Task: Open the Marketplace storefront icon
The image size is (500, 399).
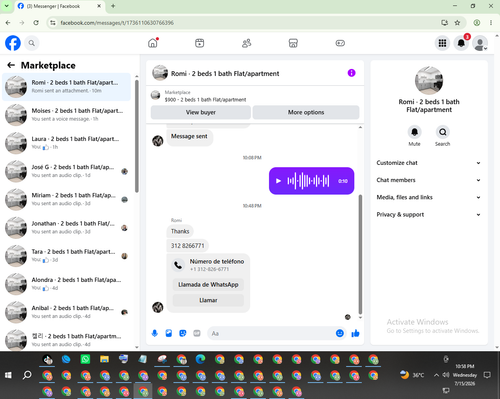Action: [x=293, y=43]
